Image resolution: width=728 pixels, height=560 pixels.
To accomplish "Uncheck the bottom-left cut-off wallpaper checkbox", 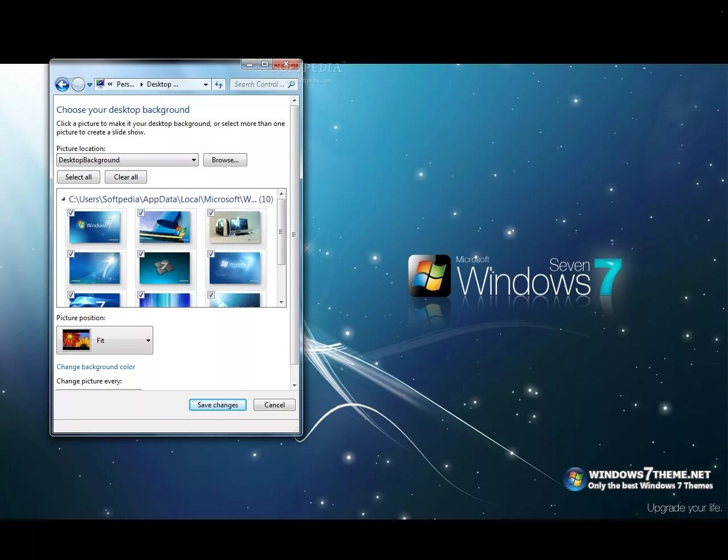I will pos(71,295).
